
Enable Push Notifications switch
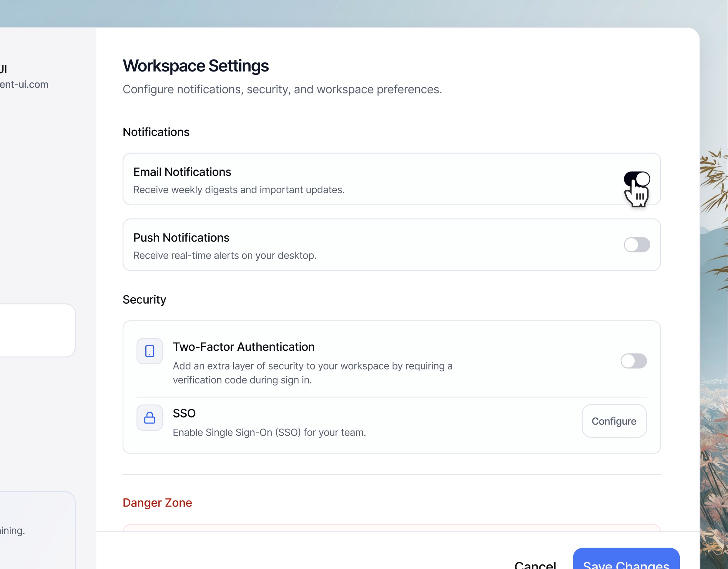(637, 245)
